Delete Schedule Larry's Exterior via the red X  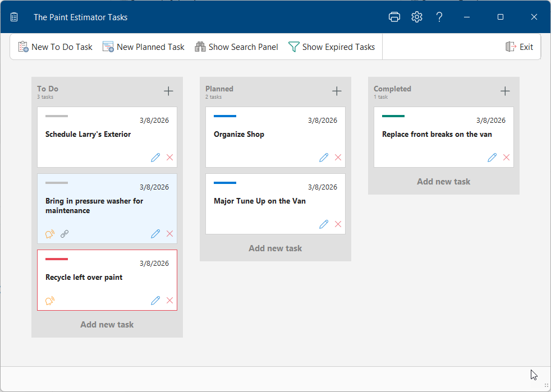[x=169, y=158]
